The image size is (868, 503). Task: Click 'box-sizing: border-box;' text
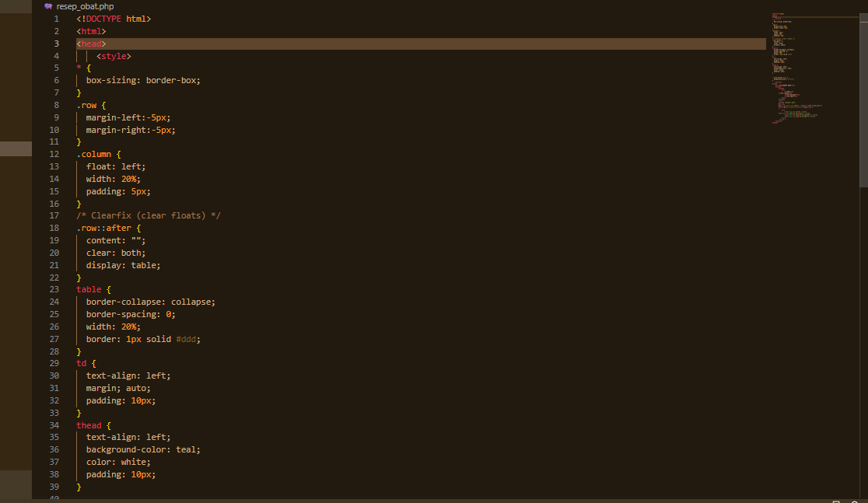(143, 80)
